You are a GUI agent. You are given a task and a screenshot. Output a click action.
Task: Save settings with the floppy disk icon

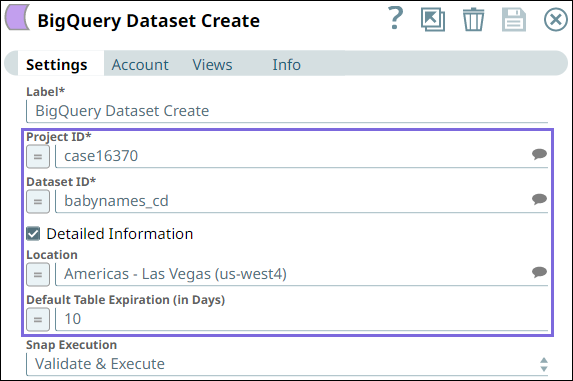514,20
